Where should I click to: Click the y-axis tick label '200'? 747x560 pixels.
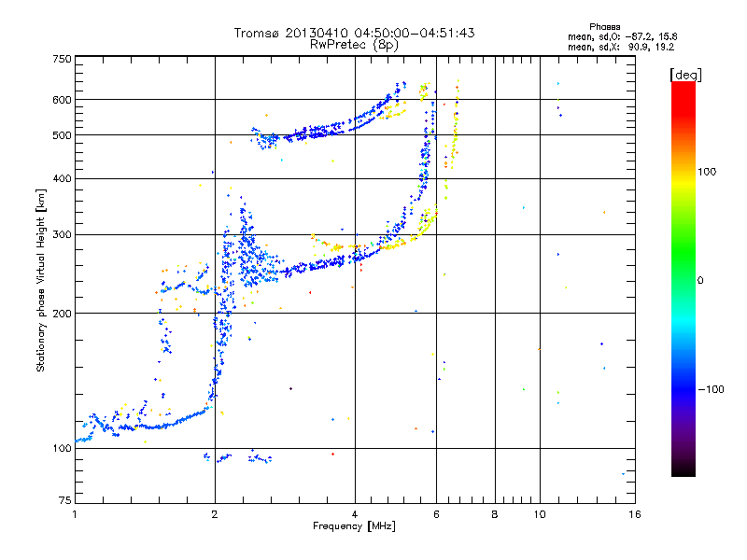(63, 314)
